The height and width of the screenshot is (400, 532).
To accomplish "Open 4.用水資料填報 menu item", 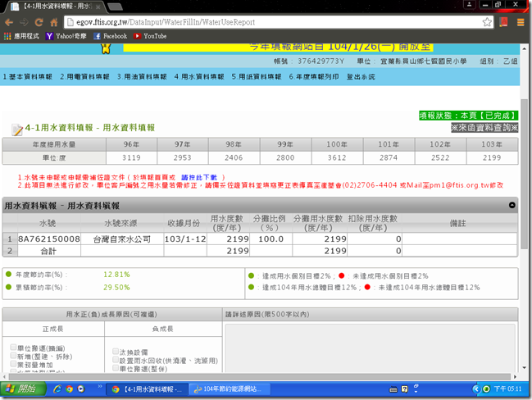I will click(199, 77).
